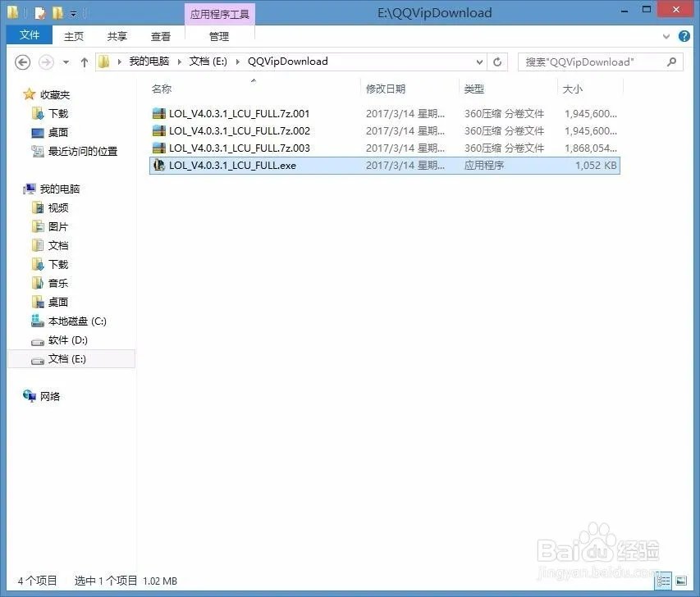The width and height of the screenshot is (700, 597).
Task: Collapse the ribbon with the chevron
Action: [x=666, y=36]
